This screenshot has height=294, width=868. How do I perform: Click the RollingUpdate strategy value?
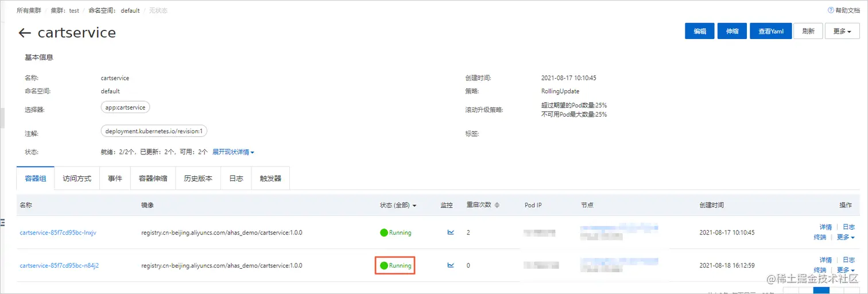[x=560, y=91]
